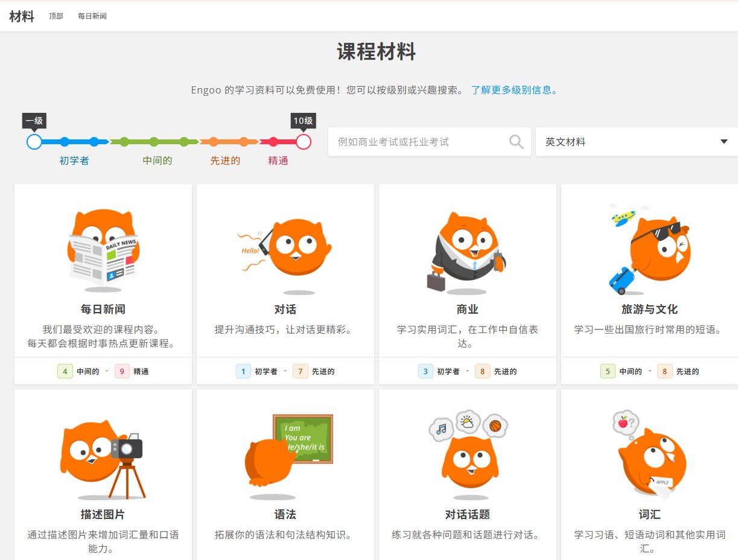Click the 10级 tooltip label
The height and width of the screenshot is (560, 738).
(303, 120)
